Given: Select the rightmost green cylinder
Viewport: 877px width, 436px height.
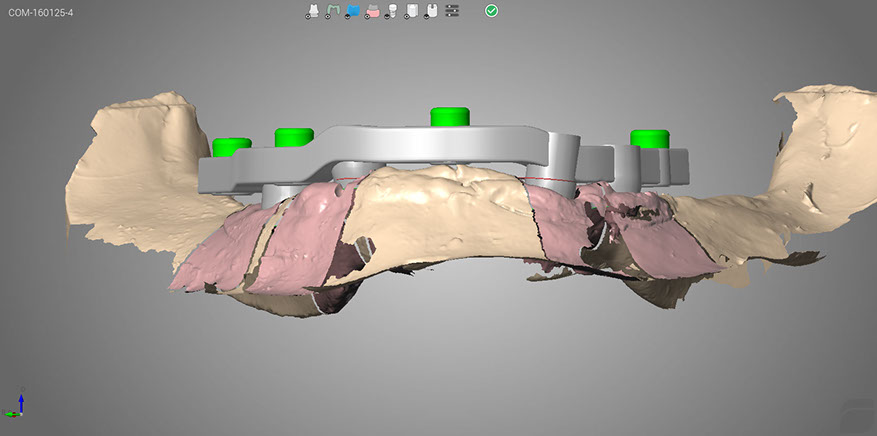Looking at the screenshot, I should 648,138.
